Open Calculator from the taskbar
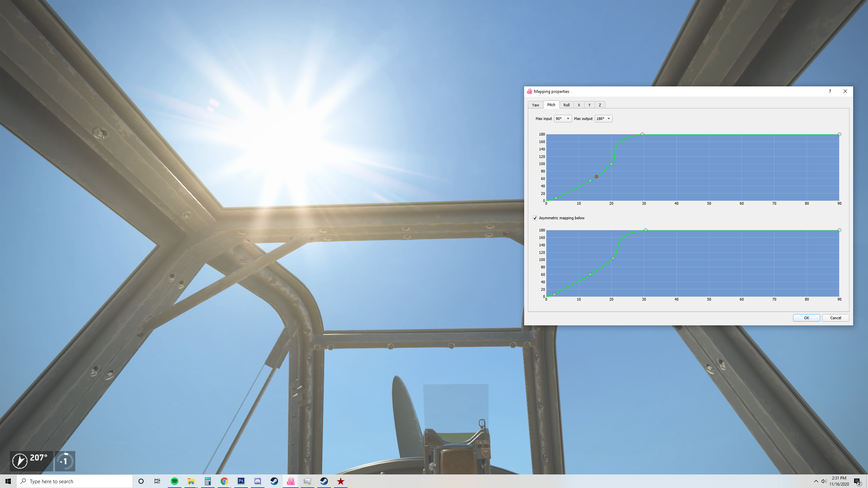Viewport: 868px width, 488px height. (x=208, y=481)
